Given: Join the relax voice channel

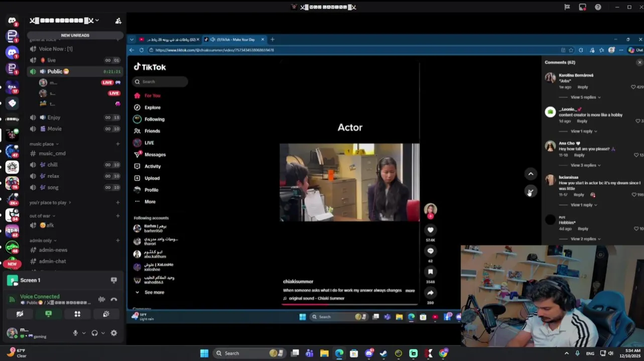Looking at the screenshot, I should 75,176.
